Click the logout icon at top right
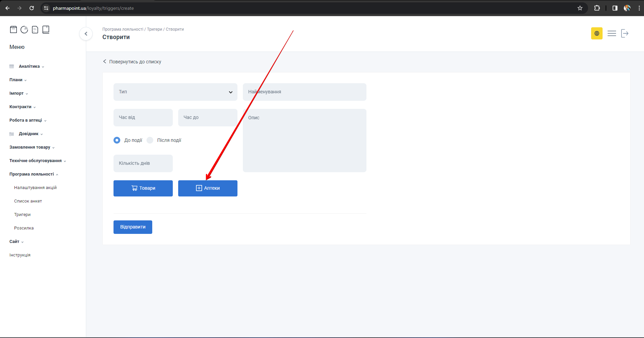Screen dimensions: 644x338 click(625, 33)
